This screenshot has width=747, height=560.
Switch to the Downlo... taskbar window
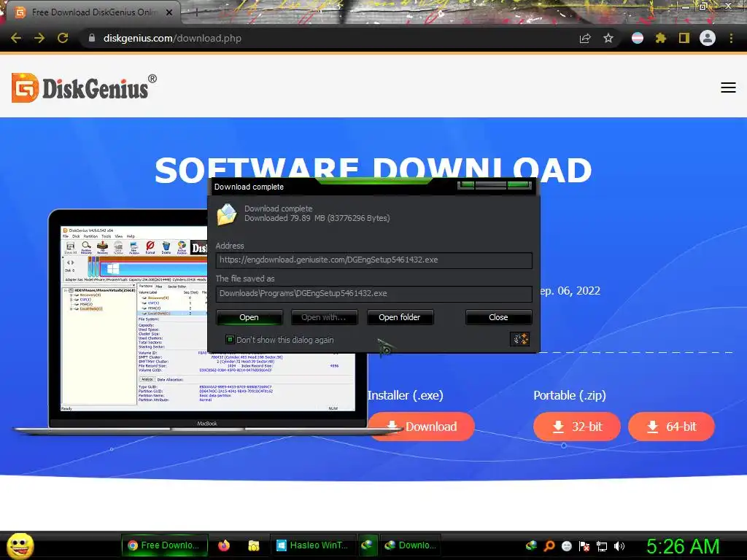coord(411,545)
